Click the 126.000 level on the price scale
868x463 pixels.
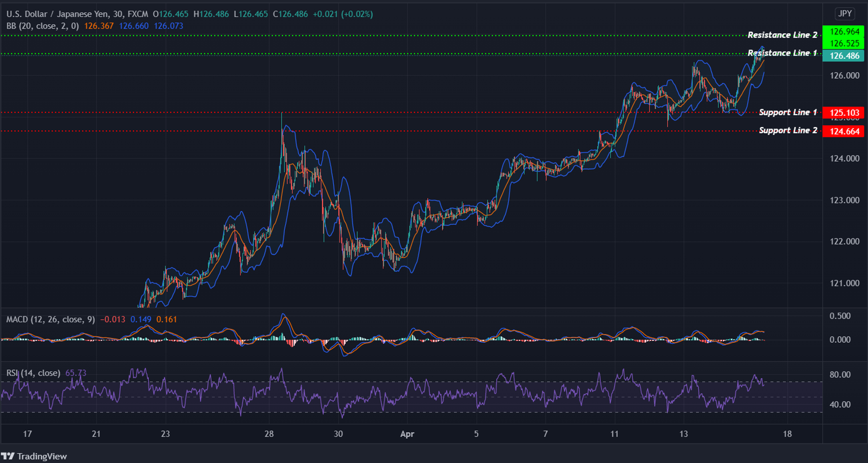tap(845, 75)
